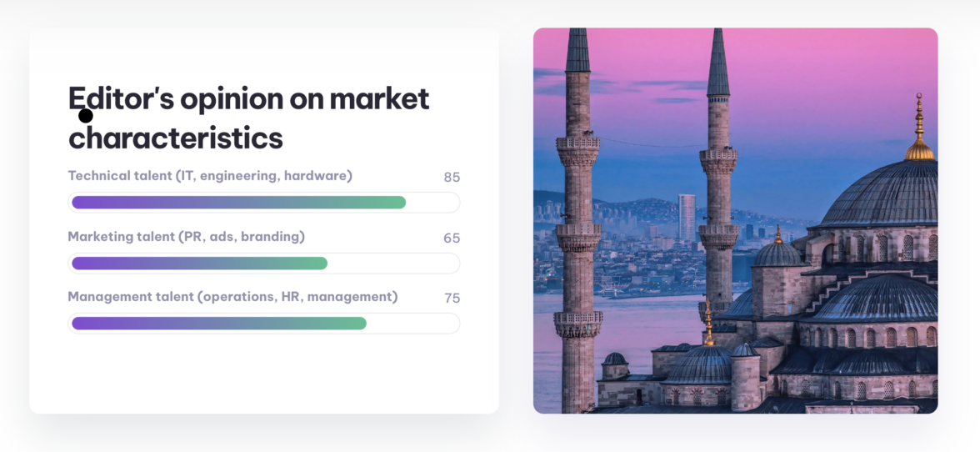Image resolution: width=980 pixels, height=452 pixels.
Task: Click the black dot on the heading
Action: (85, 116)
